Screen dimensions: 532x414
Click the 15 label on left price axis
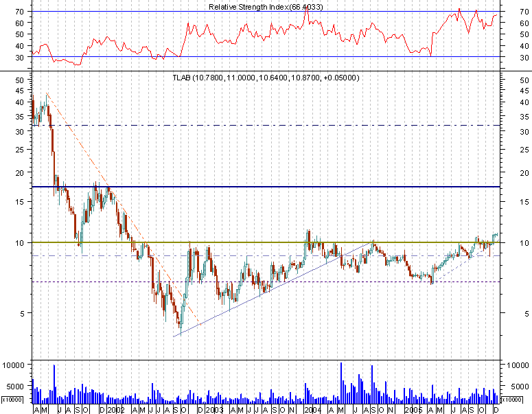(20, 202)
